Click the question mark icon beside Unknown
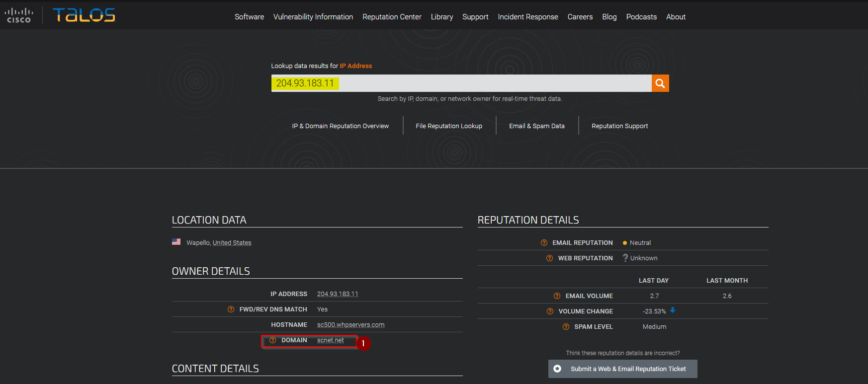868x384 pixels. click(x=625, y=258)
